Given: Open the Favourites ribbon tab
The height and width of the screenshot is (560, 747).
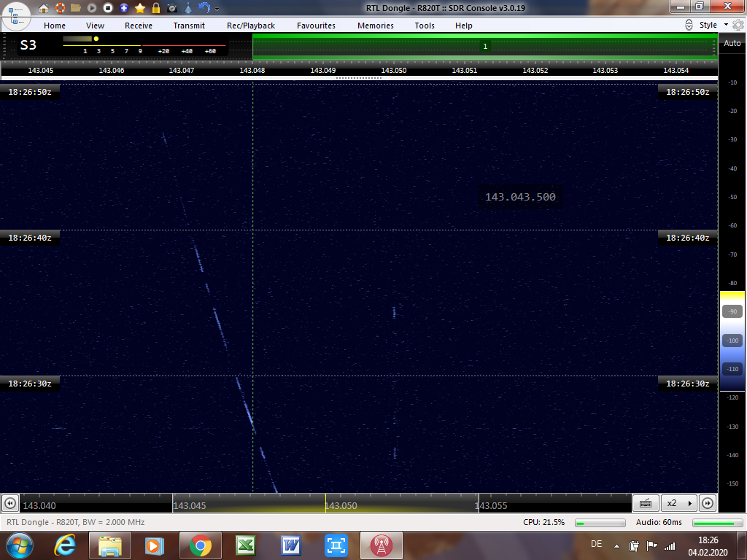Looking at the screenshot, I should tap(317, 26).
